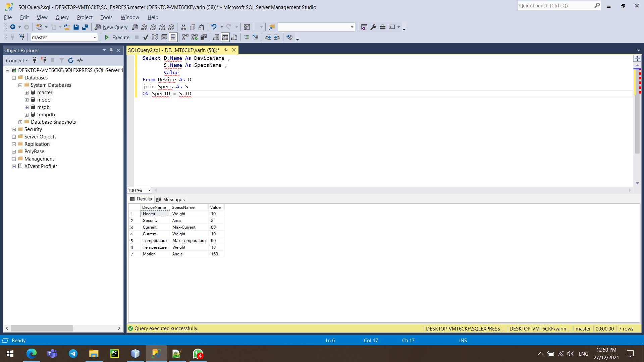This screenshot has height=362, width=644.
Task: Open the Tools menu
Action: click(106, 17)
